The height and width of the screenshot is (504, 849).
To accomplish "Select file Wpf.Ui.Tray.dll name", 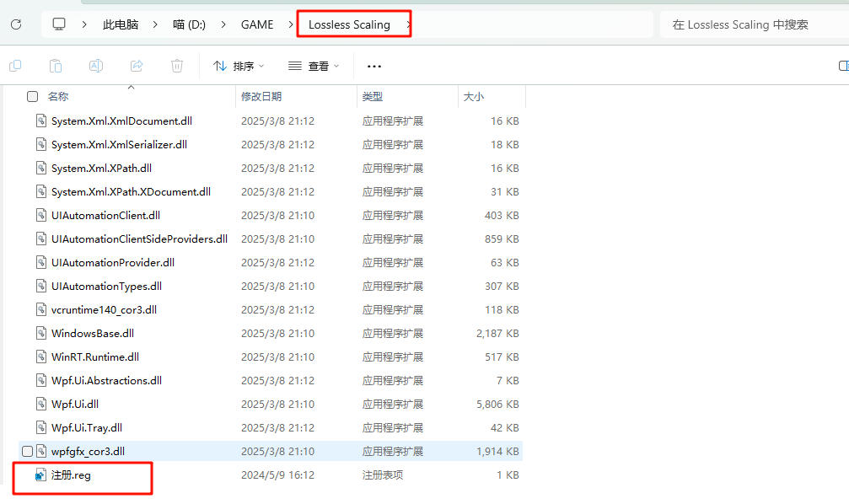I will pos(87,427).
